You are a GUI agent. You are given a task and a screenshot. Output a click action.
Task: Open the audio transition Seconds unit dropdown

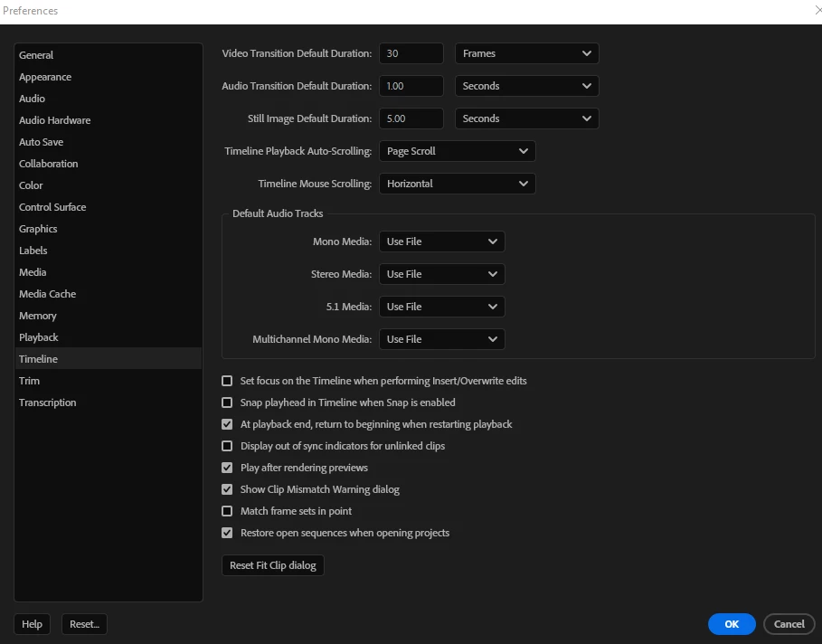527,86
